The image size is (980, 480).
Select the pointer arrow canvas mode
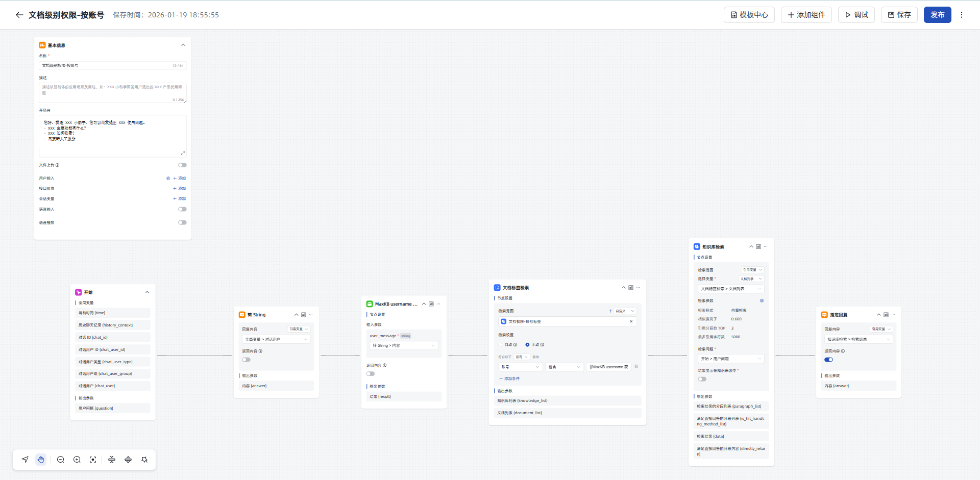(25, 460)
